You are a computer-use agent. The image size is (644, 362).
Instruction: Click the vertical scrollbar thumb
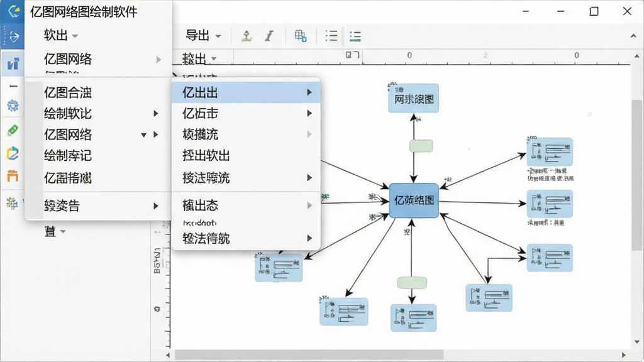pos(636,177)
